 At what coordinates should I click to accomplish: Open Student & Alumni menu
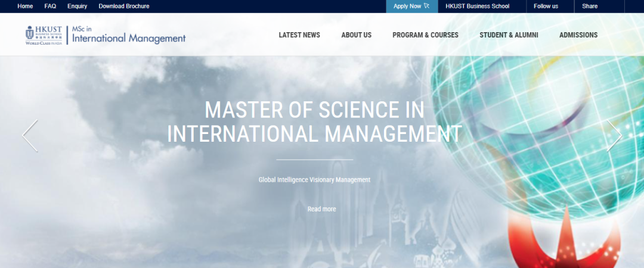509,35
